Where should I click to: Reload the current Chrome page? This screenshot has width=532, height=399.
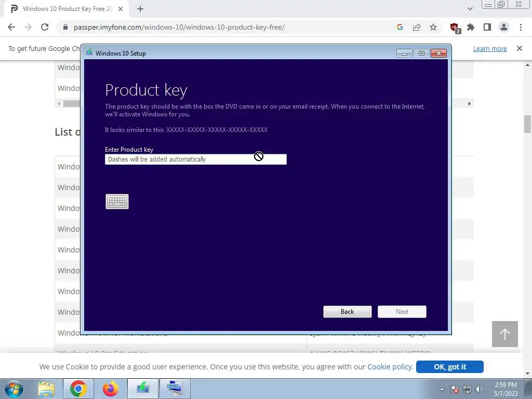tap(45, 27)
